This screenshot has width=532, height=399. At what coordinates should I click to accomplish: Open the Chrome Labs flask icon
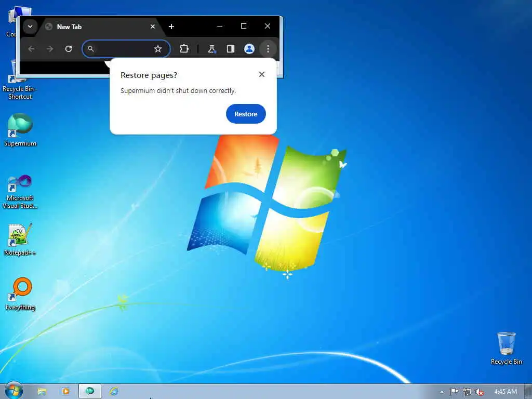(x=212, y=49)
